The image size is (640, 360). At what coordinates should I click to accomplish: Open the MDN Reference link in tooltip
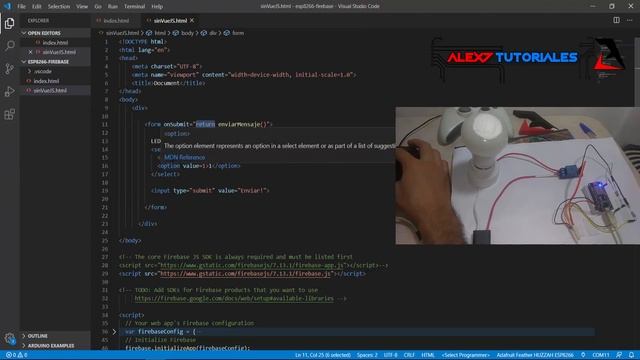pyautogui.click(x=184, y=157)
